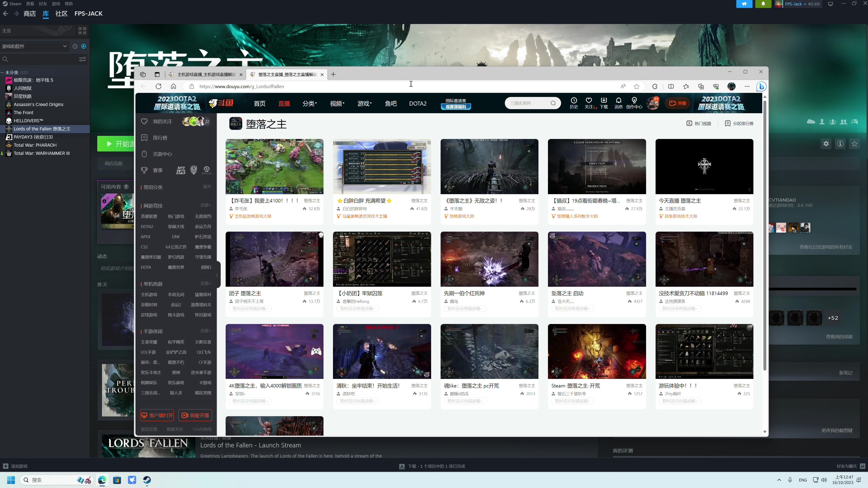
Task: Open browser extensions puzzle icon
Action: click(x=655, y=86)
